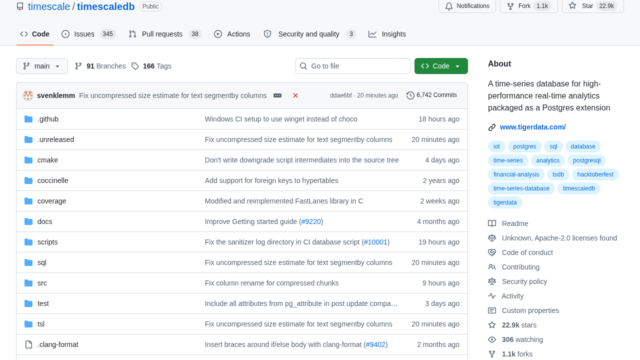Open the timescale owner link
Image resolution: width=640 pixels, height=360 pixels.
point(49,7)
